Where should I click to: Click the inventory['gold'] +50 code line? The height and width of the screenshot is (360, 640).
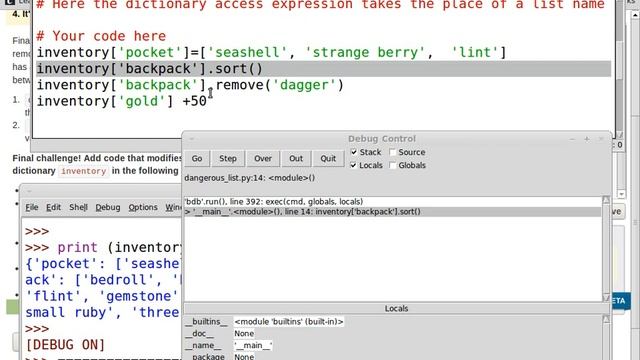pyautogui.click(x=122, y=101)
